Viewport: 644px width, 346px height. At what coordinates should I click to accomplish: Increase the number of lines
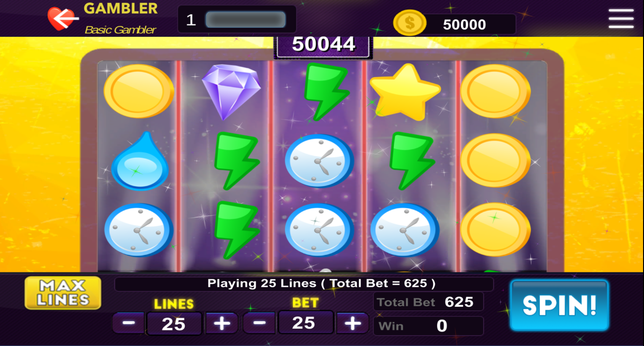[222, 323]
